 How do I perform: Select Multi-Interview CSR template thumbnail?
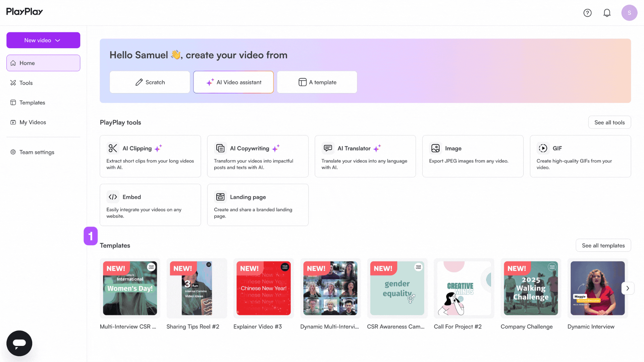pyautogui.click(x=130, y=288)
